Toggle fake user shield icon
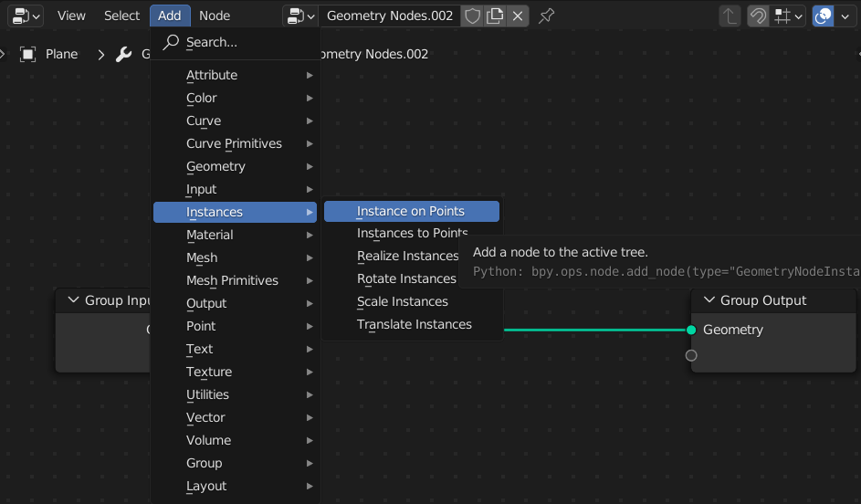The image size is (861, 504). (x=472, y=16)
